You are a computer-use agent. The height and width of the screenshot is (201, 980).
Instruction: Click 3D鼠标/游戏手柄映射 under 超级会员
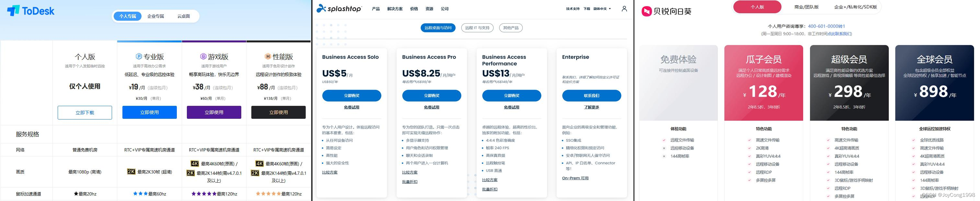click(854, 180)
